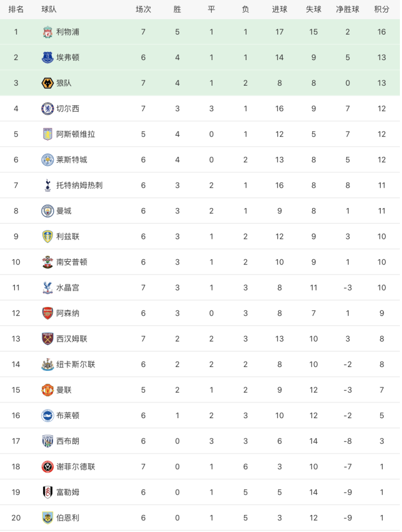This screenshot has height=532, width=402.
Task: Click the Everton club crest icon
Action: coord(48,57)
